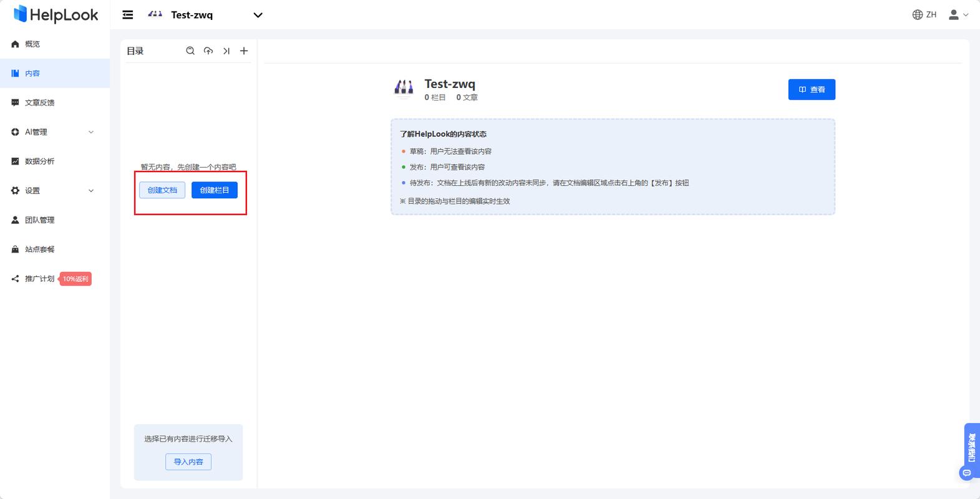Click the 10%返利 badge
The height and width of the screenshot is (499, 980).
point(75,279)
